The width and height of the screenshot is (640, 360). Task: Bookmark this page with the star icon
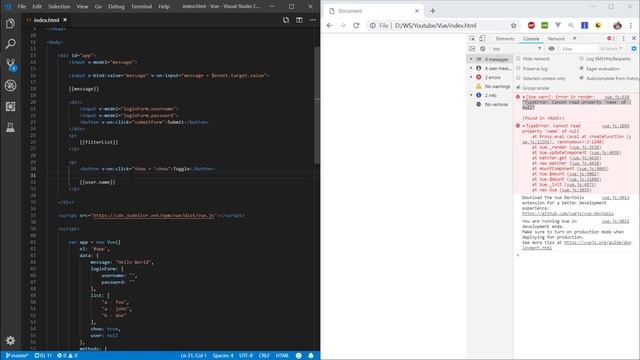[513, 25]
